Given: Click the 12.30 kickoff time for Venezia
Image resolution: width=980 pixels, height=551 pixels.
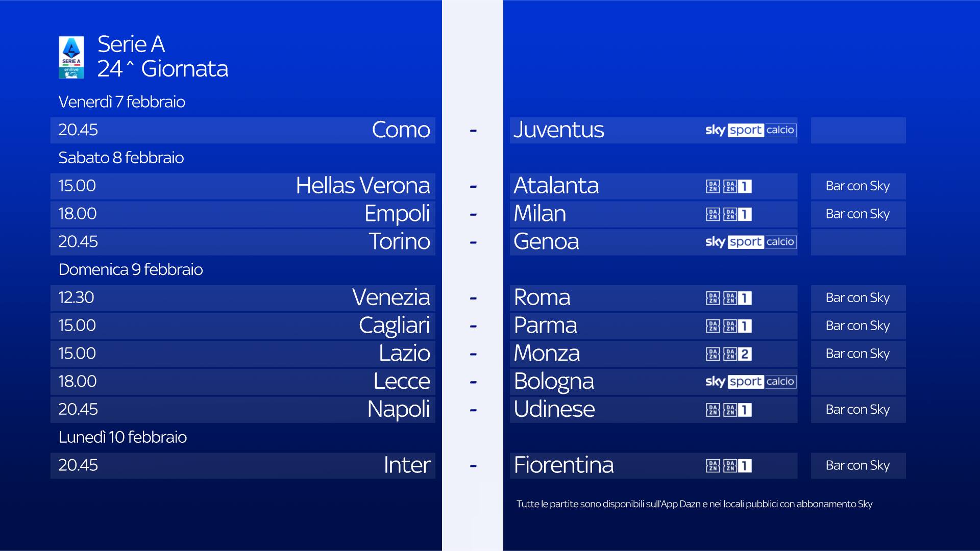Looking at the screenshot, I should tap(76, 297).
